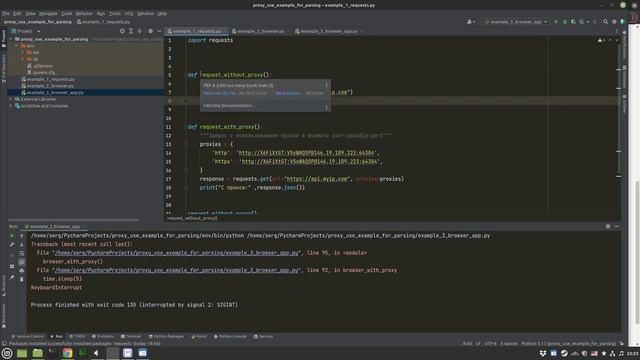Select opened file locate icon in Project panel
This screenshot has height=360, width=640.
coord(122,31)
